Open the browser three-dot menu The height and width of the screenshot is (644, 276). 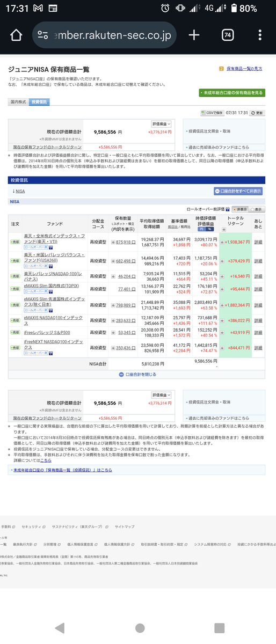tap(260, 35)
